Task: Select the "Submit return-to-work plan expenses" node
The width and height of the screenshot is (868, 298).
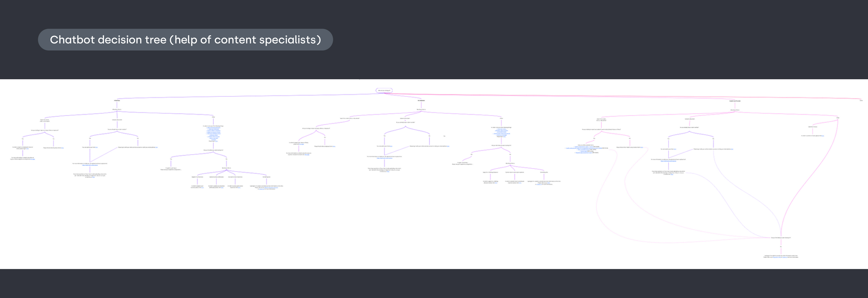Action: tap(515, 172)
